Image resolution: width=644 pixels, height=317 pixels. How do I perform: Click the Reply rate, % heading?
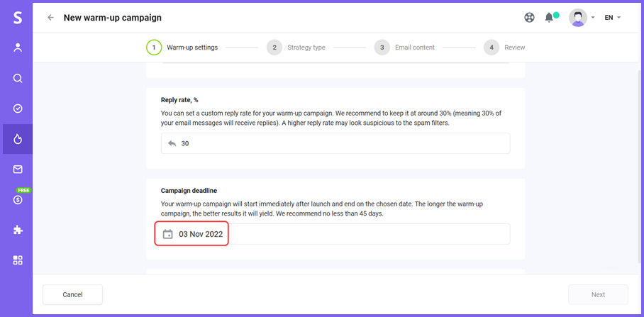pyautogui.click(x=180, y=100)
